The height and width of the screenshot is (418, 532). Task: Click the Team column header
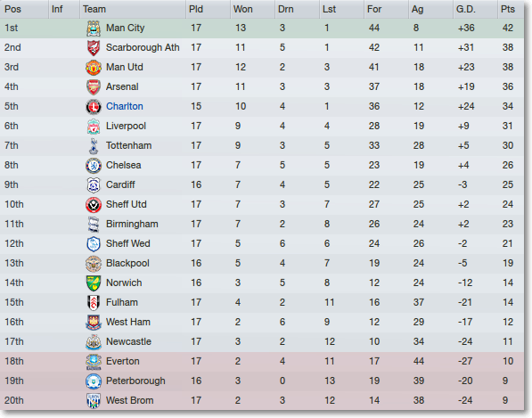click(94, 9)
